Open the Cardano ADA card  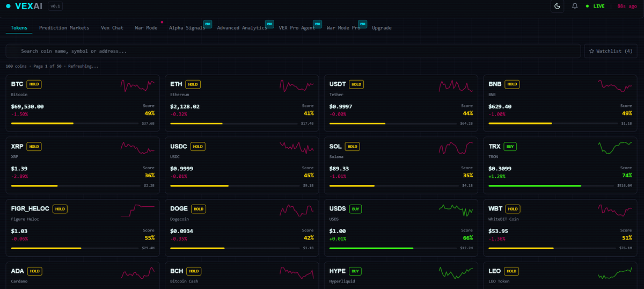pos(83,276)
